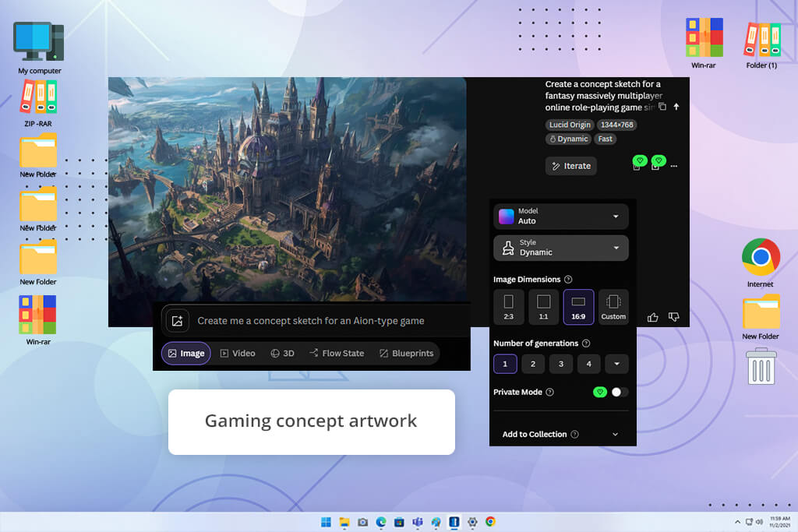Click the generated fantasy castle image
Viewport: 798px width, 532px height.
(x=287, y=189)
